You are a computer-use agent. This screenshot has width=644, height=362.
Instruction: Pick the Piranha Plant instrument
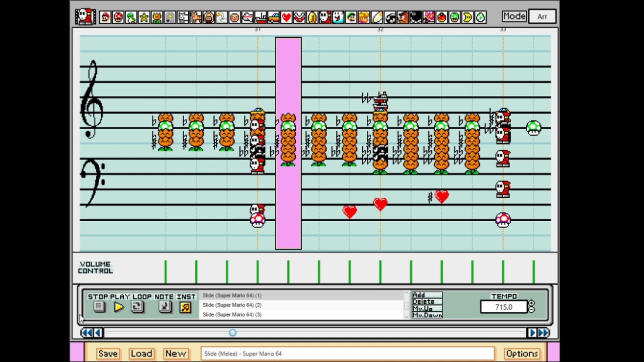click(x=299, y=17)
